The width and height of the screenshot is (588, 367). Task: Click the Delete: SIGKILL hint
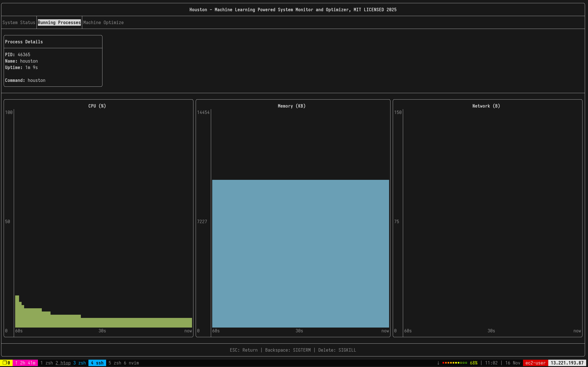[337, 350]
